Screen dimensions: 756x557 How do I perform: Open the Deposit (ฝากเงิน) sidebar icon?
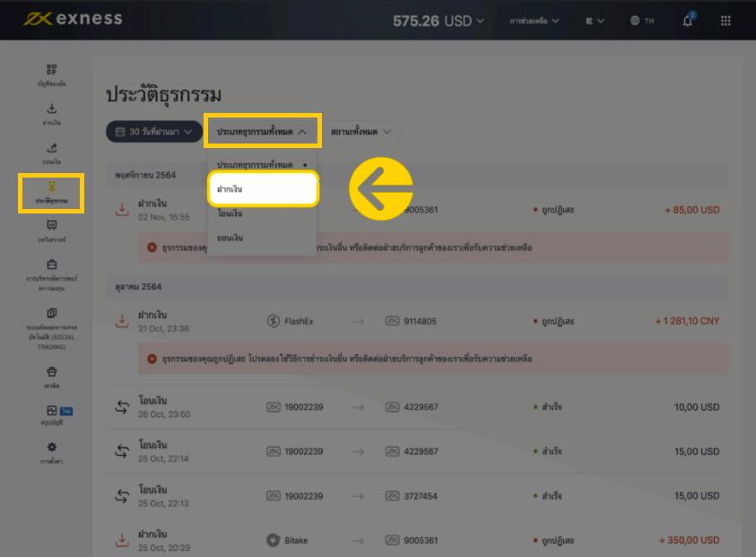[x=49, y=112]
